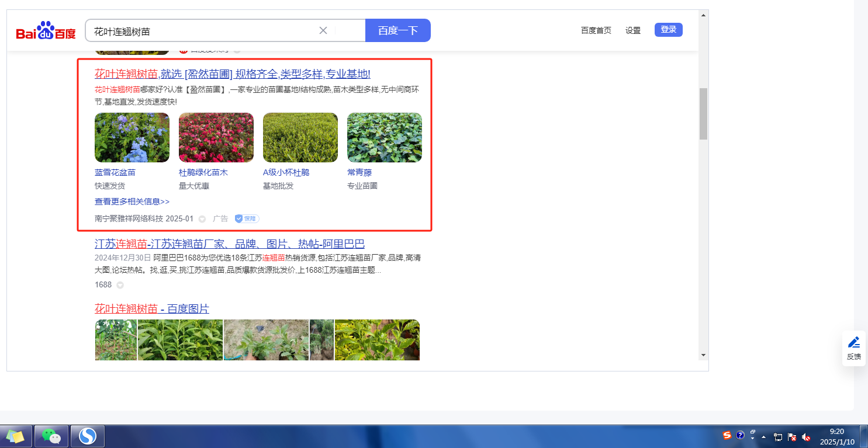Expand the dropdown next to 1688 source

coord(120,285)
